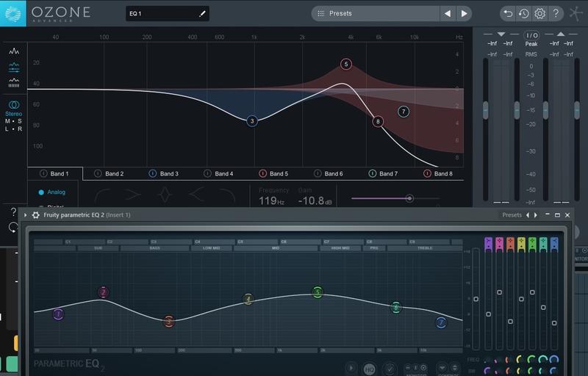Toggle Band 3 power button

(x=153, y=173)
